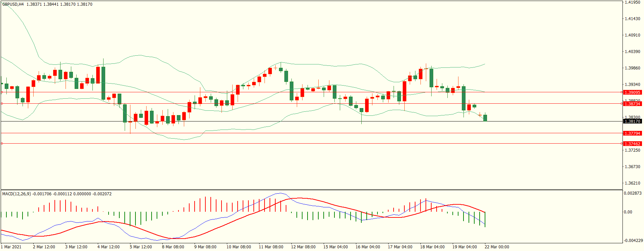
Task: Click the 12 Mar 08:00 time label
Action: tap(303, 247)
